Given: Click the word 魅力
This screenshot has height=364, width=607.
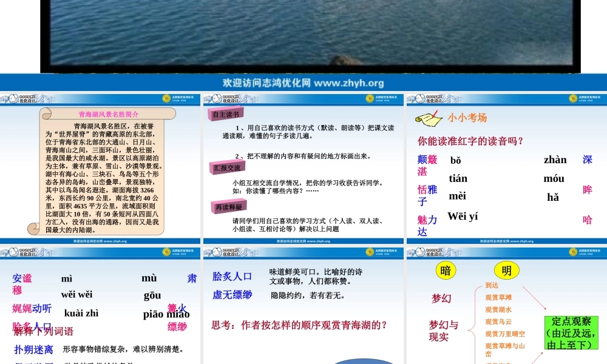Looking at the screenshot, I should (x=427, y=220).
